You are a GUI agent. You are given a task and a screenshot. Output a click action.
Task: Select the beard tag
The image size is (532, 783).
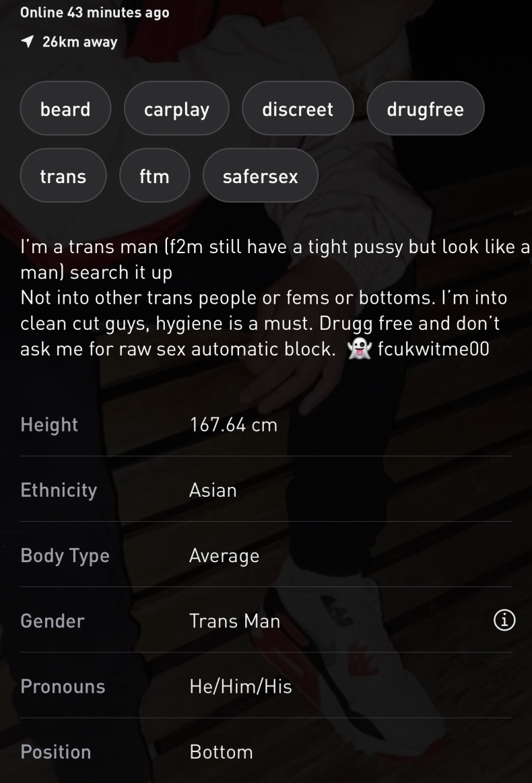coord(65,109)
